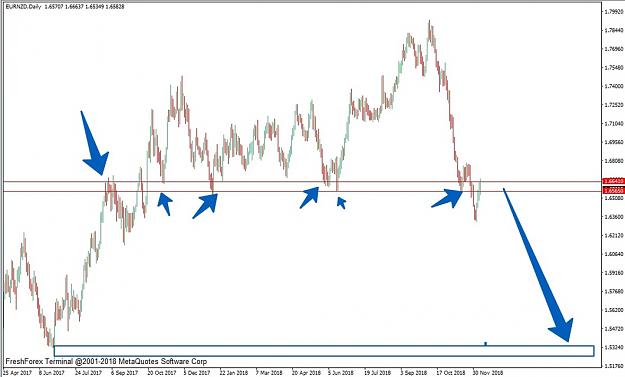Click the 6 Sep 2017 date label
This screenshot has height=377, width=625.
(x=125, y=373)
